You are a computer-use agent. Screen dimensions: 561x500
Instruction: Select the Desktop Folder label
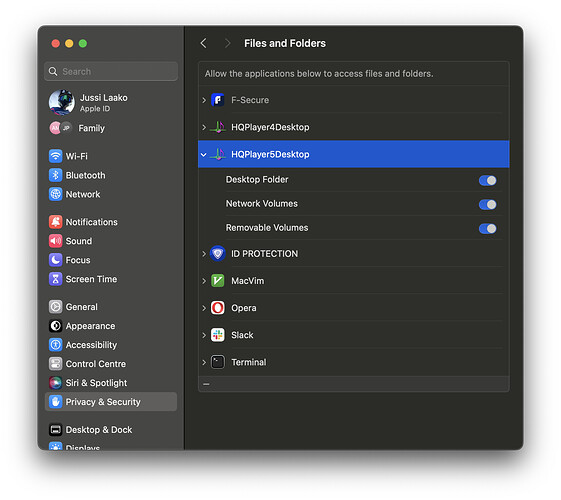click(257, 180)
